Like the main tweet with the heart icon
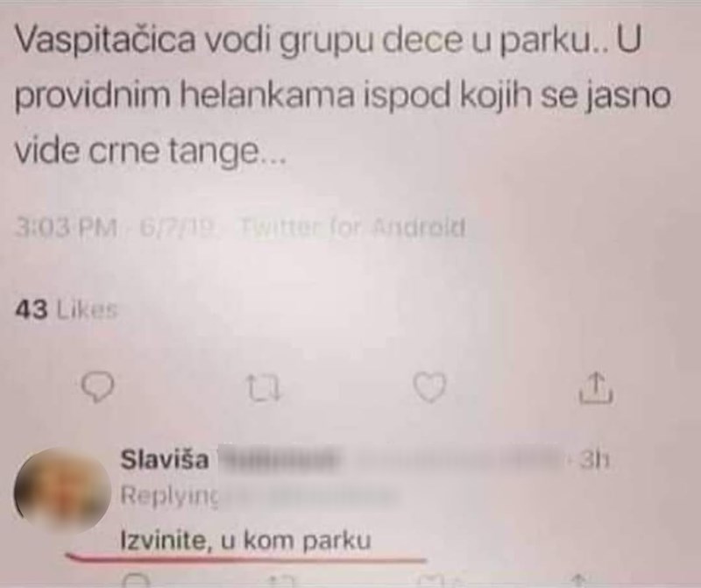 pyautogui.click(x=429, y=387)
